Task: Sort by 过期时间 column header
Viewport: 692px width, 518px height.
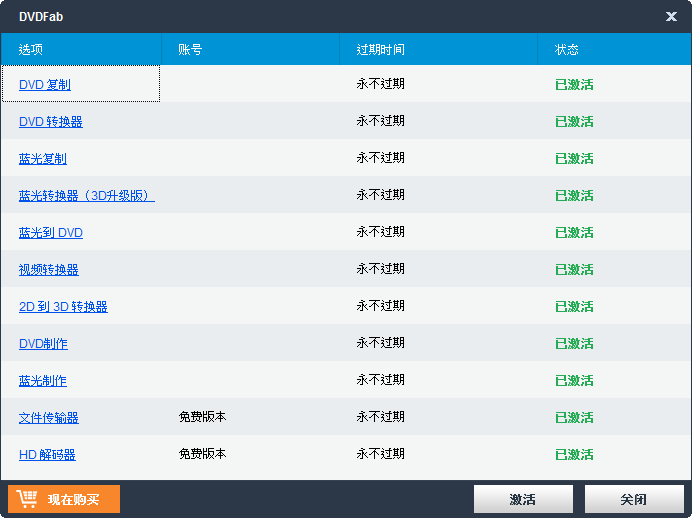Action: point(380,49)
